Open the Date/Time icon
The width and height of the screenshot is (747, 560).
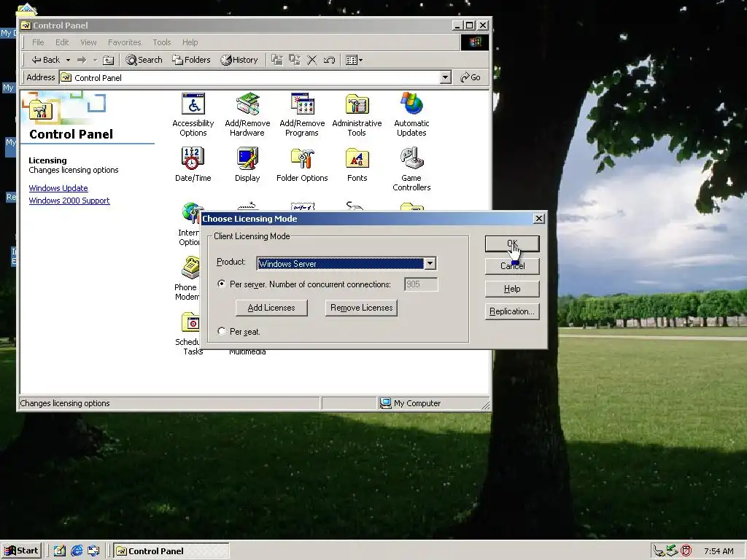pyautogui.click(x=193, y=158)
